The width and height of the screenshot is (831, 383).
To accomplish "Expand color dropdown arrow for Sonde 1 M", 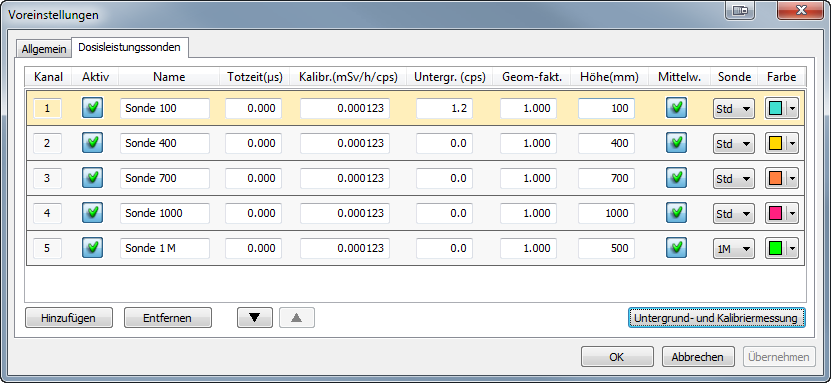I will (793, 248).
